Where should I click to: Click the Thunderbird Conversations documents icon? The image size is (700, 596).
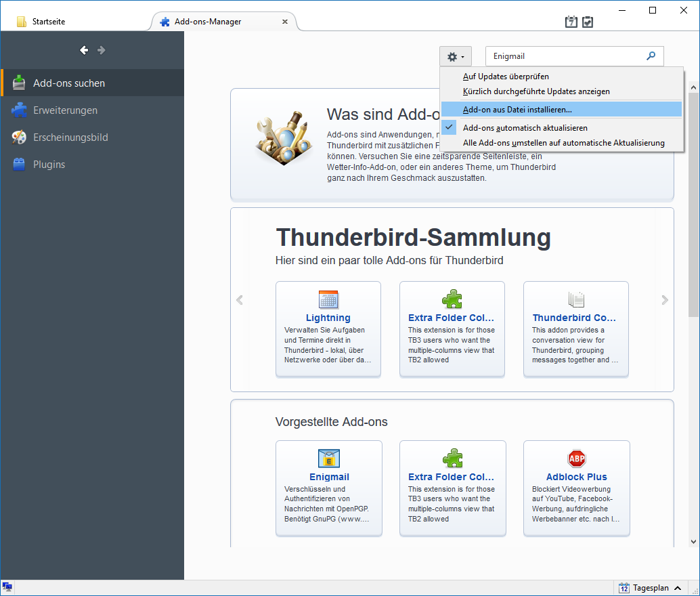pyautogui.click(x=576, y=299)
